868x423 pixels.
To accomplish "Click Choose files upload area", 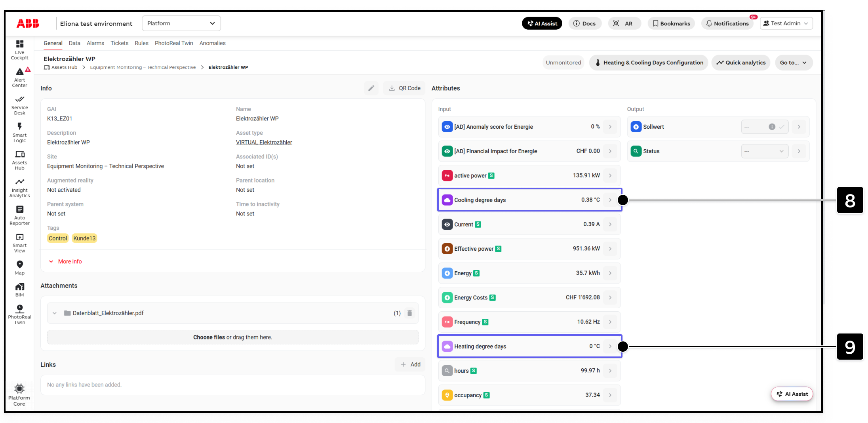I will pyautogui.click(x=233, y=337).
